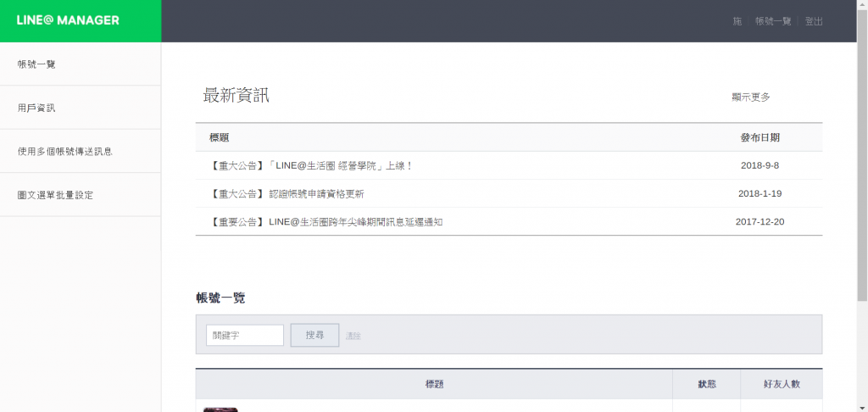Open the 經營學院 上線 announcement
The height and width of the screenshot is (412, 868).
pyautogui.click(x=312, y=165)
